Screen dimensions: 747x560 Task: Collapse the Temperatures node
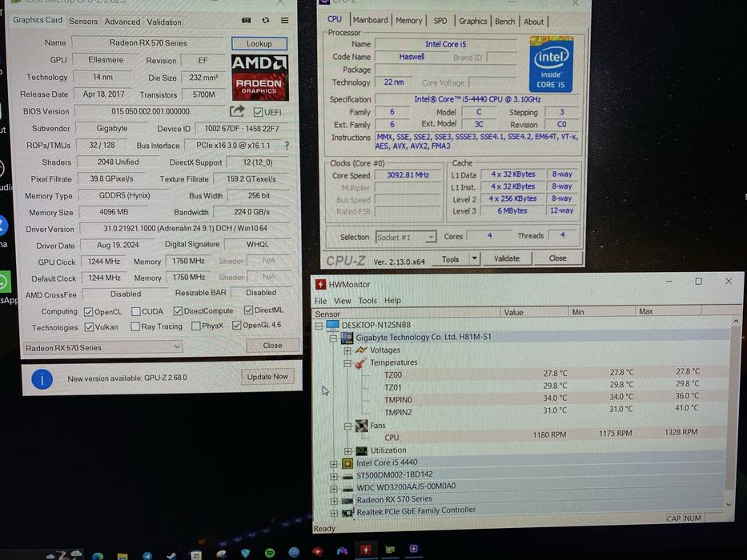coord(347,363)
